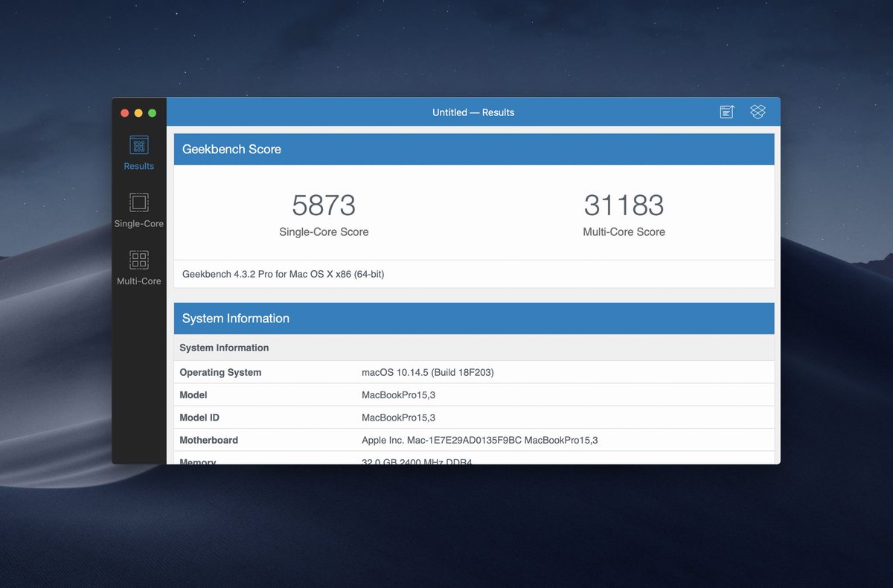Click MacBookPro15,3 value in Model row
Image resolution: width=893 pixels, height=588 pixels.
click(398, 394)
